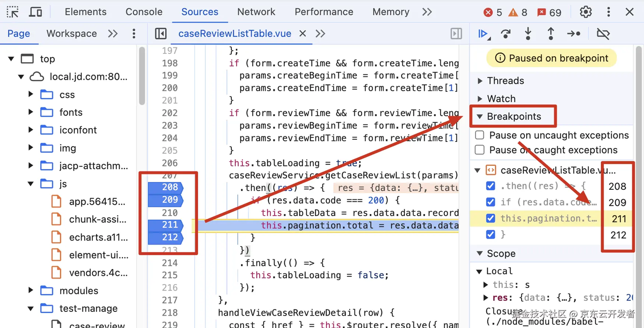Viewport: 644px width, 328px height.
Task: Close the caseReviewListTable.vue file tab
Action: 303,34
